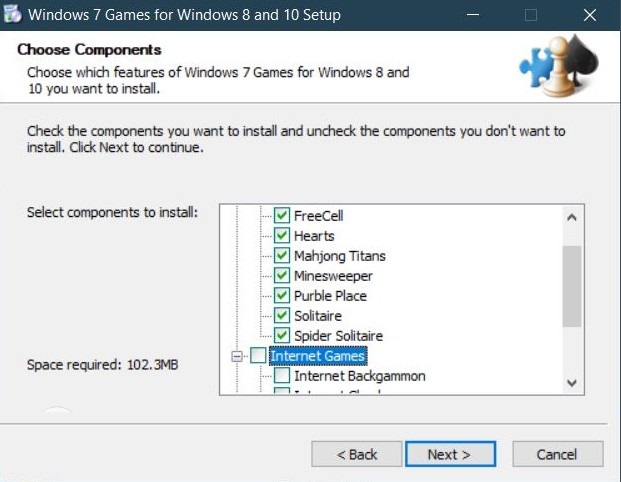Disable Mahjong Titans checkbox
621x482 pixels.
click(282, 256)
